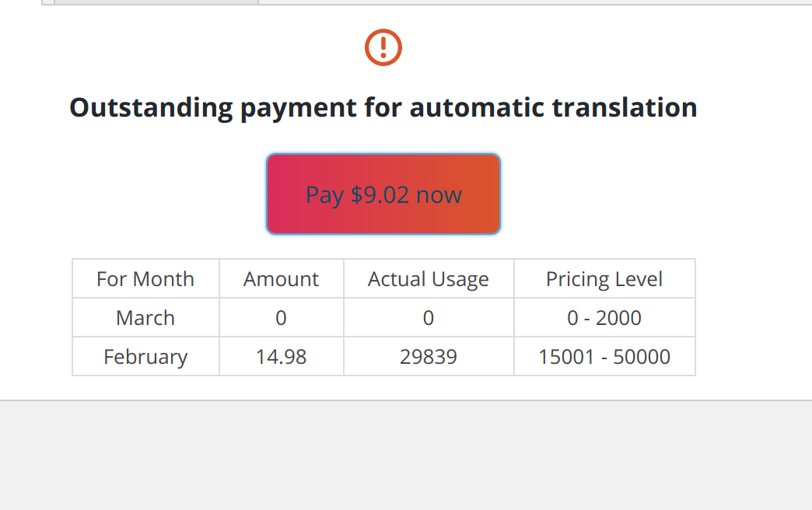The width and height of the screenshot is (812, 510).
Task: Click the March amount value cell
Action: tap(281, 318)
